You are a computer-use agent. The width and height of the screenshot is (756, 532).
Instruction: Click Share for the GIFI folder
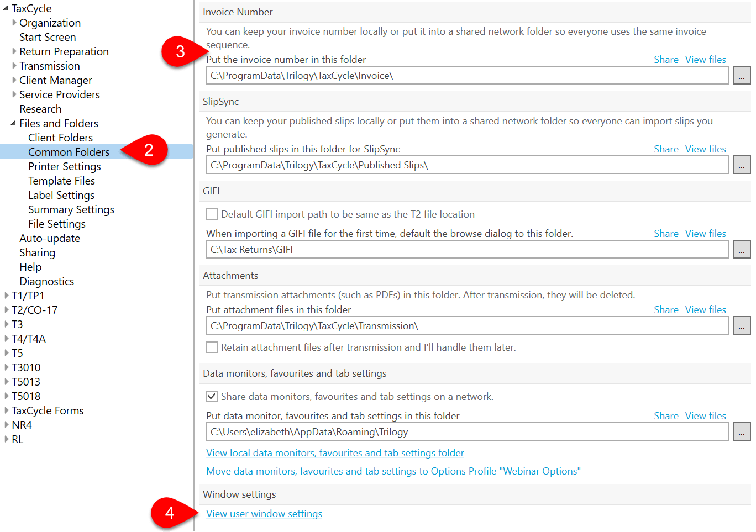tap(666, 233)
